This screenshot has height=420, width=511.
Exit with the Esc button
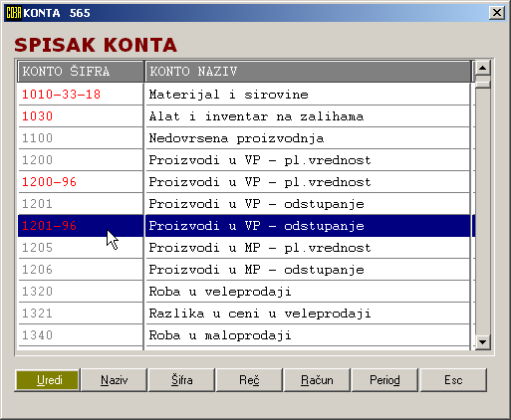tap(453, 380)
